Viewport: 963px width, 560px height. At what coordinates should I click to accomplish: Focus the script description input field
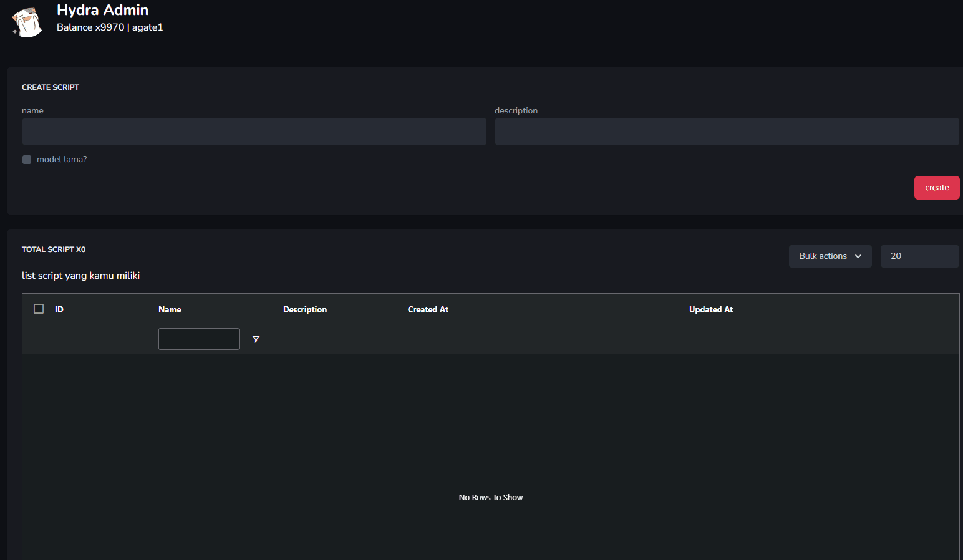727,132
